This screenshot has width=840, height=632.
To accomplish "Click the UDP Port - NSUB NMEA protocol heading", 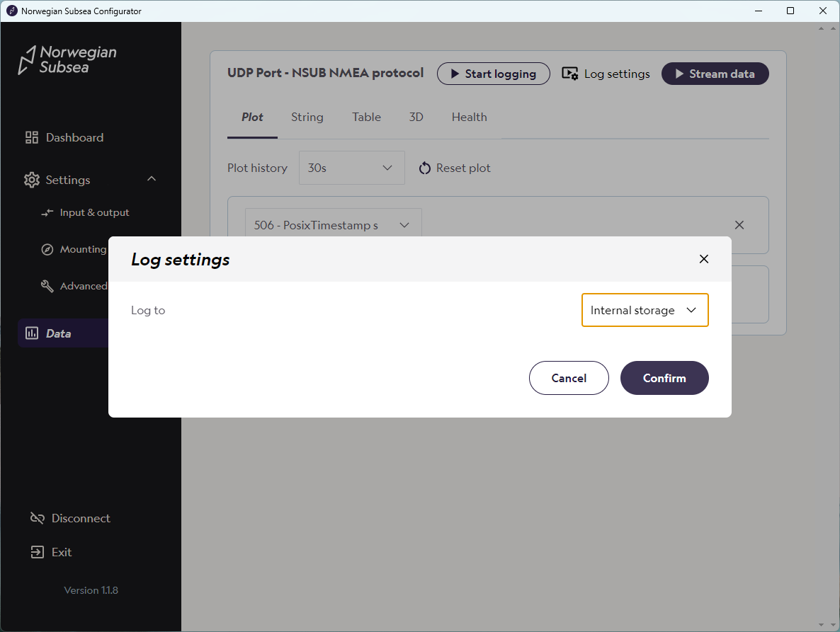I will pyautogui.click(x=325, y=73).
